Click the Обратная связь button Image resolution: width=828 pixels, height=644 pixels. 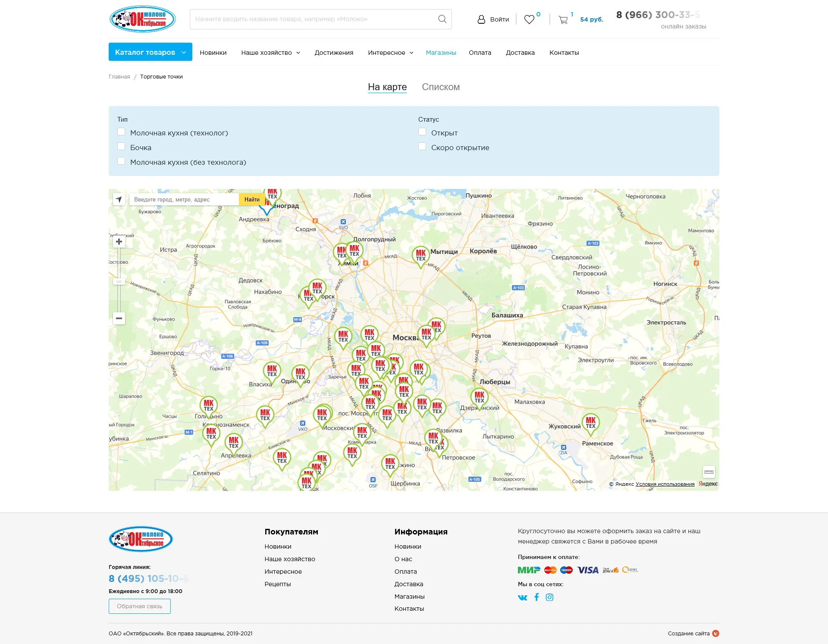coord(139,606)
